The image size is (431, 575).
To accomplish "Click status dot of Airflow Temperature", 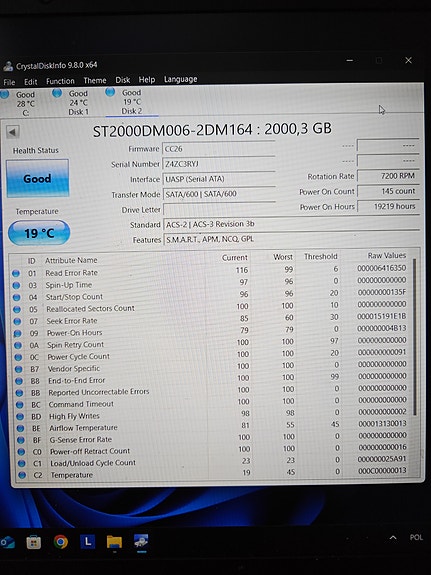I will pos(21,428).
